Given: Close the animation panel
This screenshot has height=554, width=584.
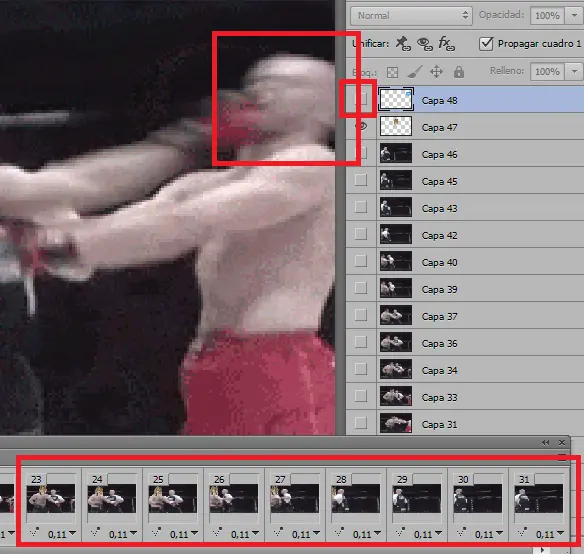Looking at the screenshot, I should click(x=562, y=443).
